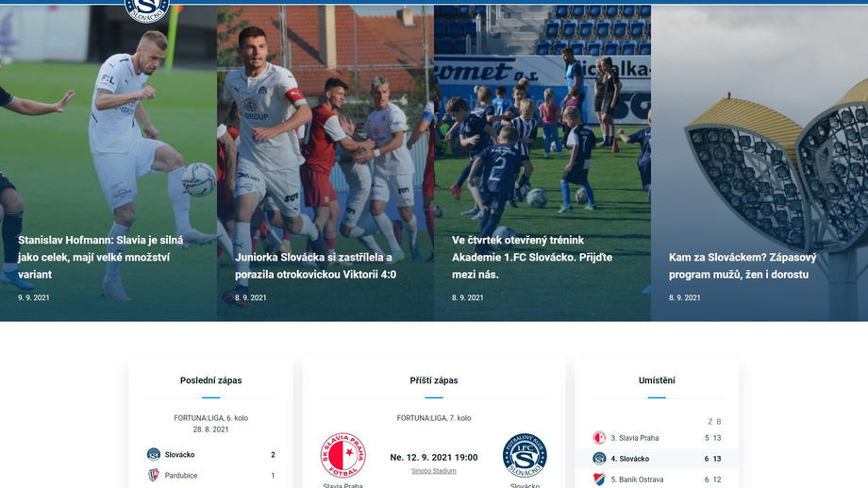Click the 4. Slovácko standings row
The height and width of the screenshot is (488, 868).
click(657, 459)
